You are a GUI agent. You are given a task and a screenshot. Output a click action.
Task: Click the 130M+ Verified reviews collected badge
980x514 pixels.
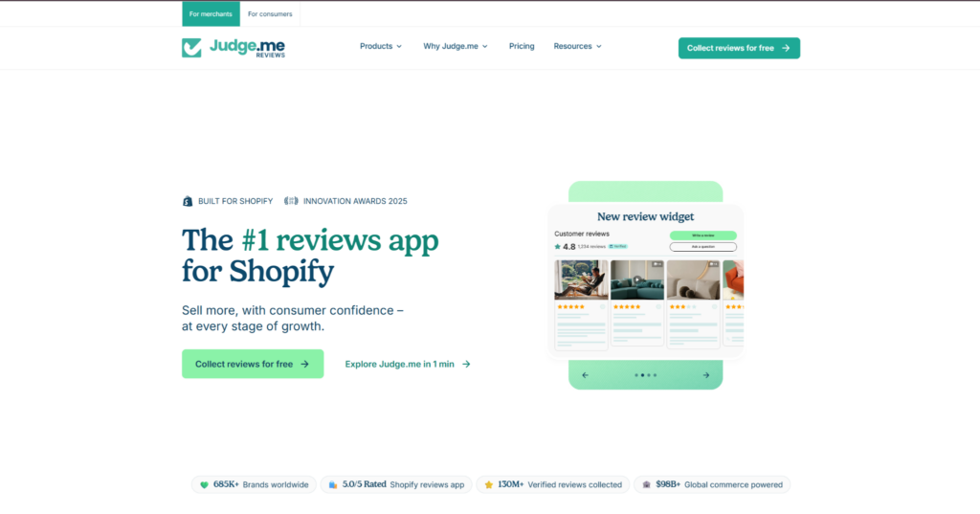click(x=553, y=484)
